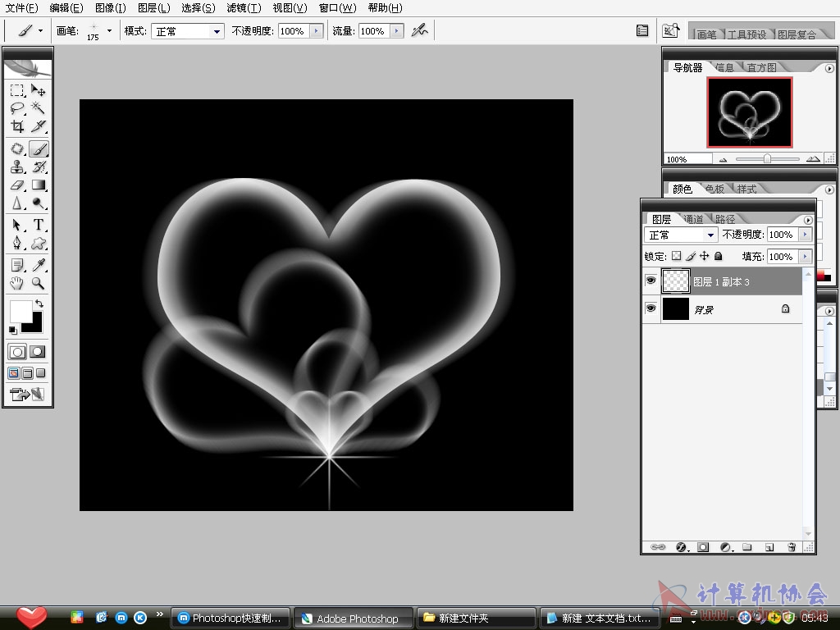Select the Lasso tool
840x630 pixels.
coord(17,108)
